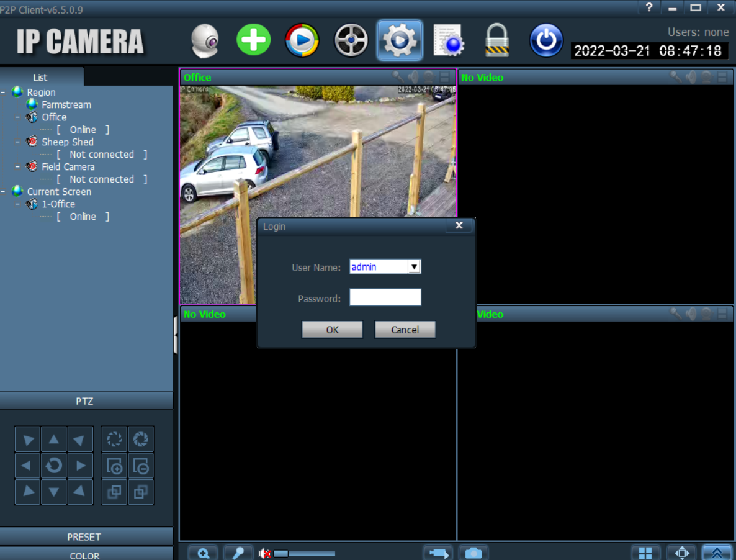Toggle speaker in top-right No Video header

pyautogui.click(x=691, y=77)
